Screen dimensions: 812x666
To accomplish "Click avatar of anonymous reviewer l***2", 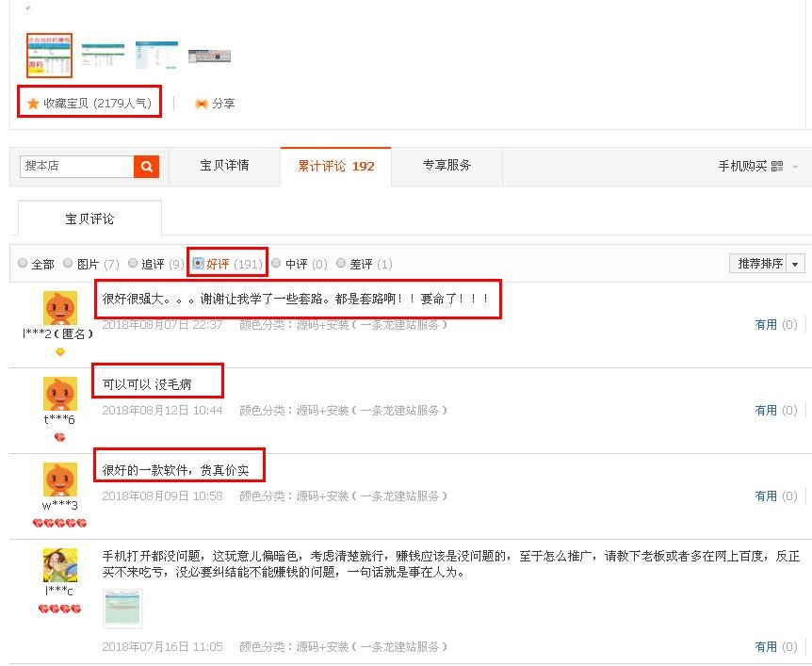I will 60,308.
